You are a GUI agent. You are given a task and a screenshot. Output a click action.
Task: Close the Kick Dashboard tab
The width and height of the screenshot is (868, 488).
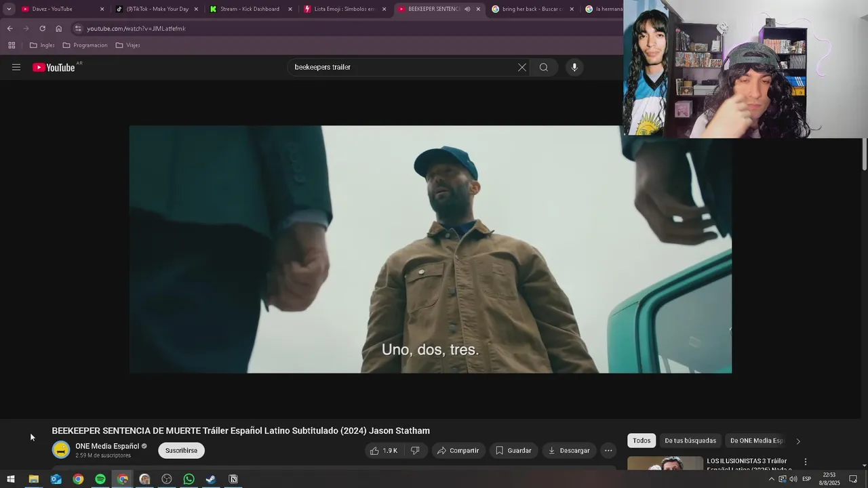[x=290, y=9]
